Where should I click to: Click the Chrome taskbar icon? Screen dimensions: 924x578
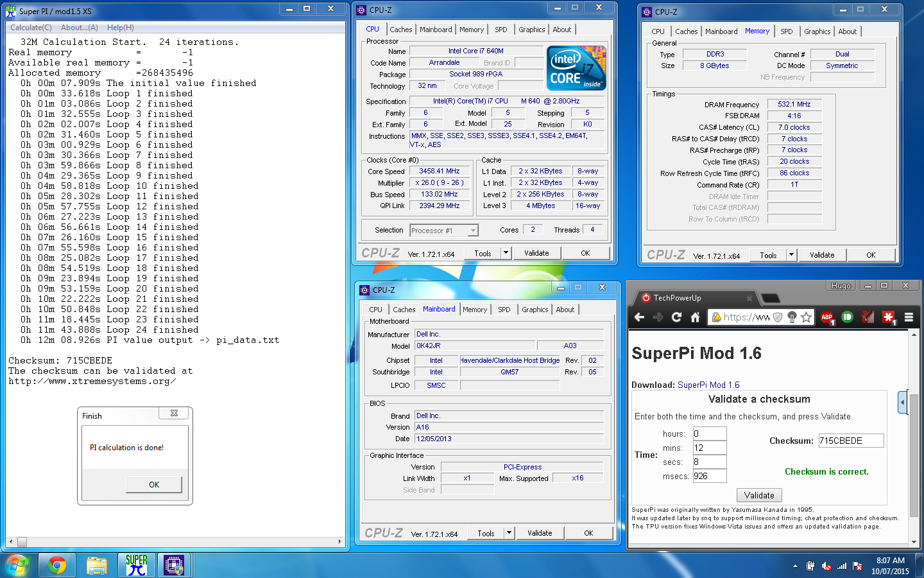pyautogui.click(x=57, y=565)
